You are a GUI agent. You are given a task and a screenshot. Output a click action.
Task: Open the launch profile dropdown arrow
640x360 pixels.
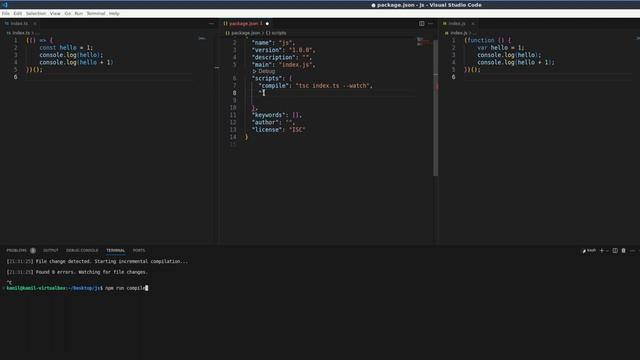(x=607, y=251)
